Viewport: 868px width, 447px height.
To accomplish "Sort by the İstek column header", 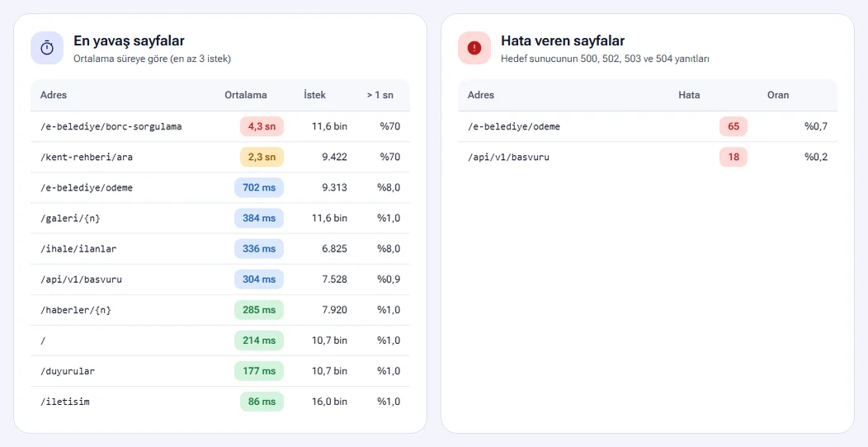I will tap(315, 95).
